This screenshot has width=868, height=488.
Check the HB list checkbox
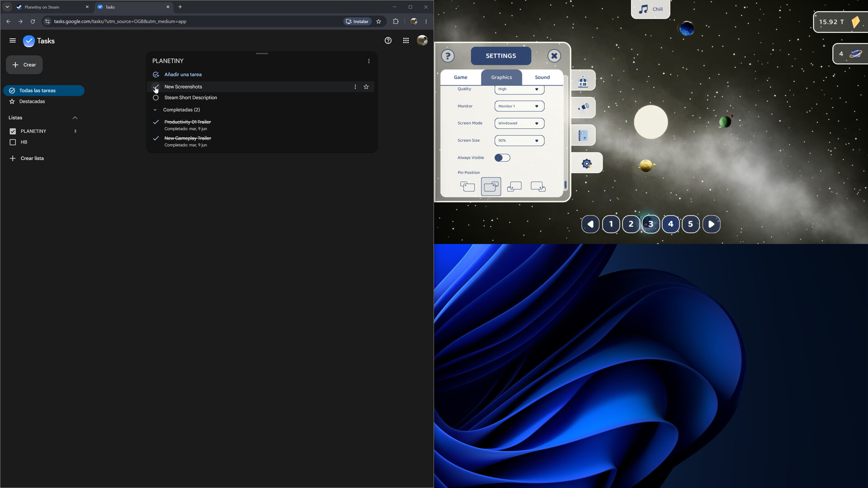[13, 142]
